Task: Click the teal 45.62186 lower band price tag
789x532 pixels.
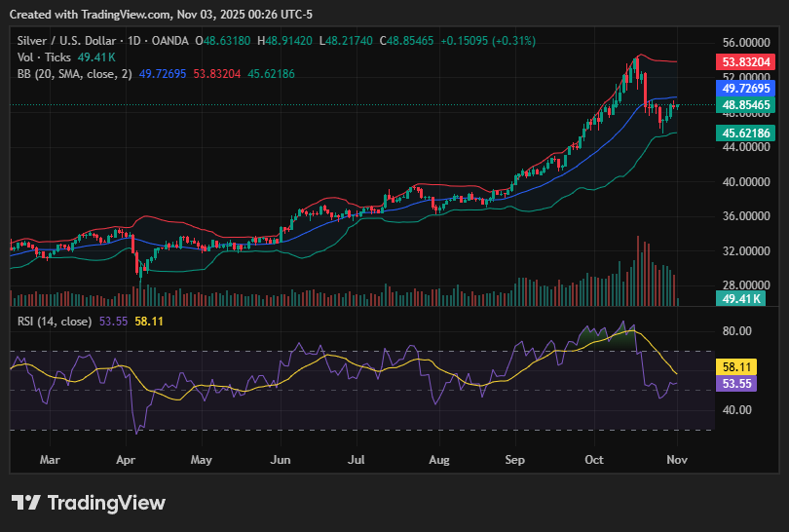Action: [746, 133]
